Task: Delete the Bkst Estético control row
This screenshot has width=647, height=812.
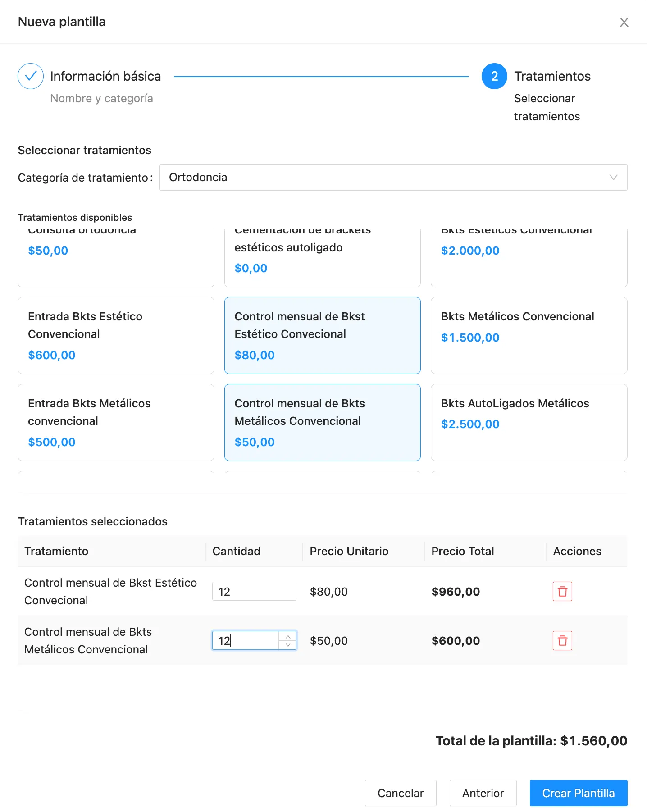Action: (562, 591)
